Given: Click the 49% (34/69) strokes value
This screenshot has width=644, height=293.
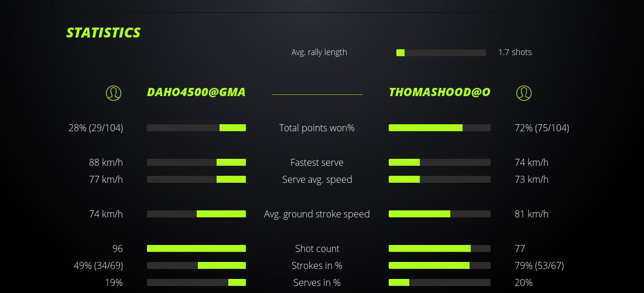Looking at the screenshot, I should tap(98, 265).
